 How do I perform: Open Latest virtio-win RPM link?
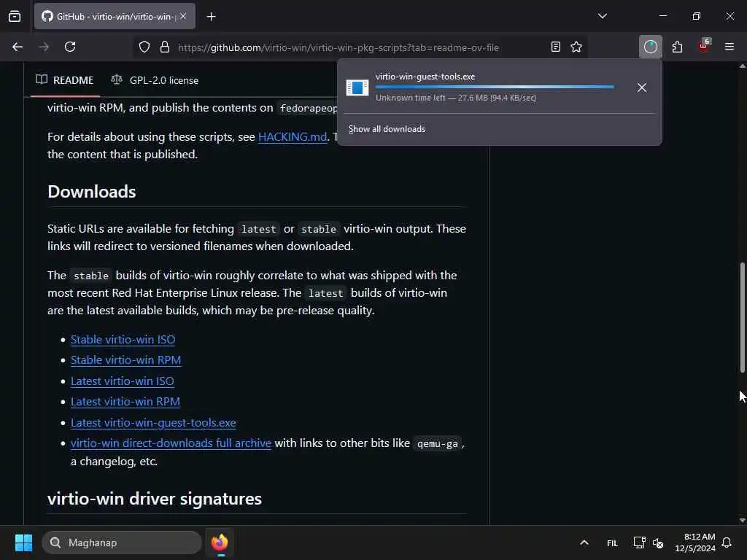pyautogui.click(x=125, y=402)
